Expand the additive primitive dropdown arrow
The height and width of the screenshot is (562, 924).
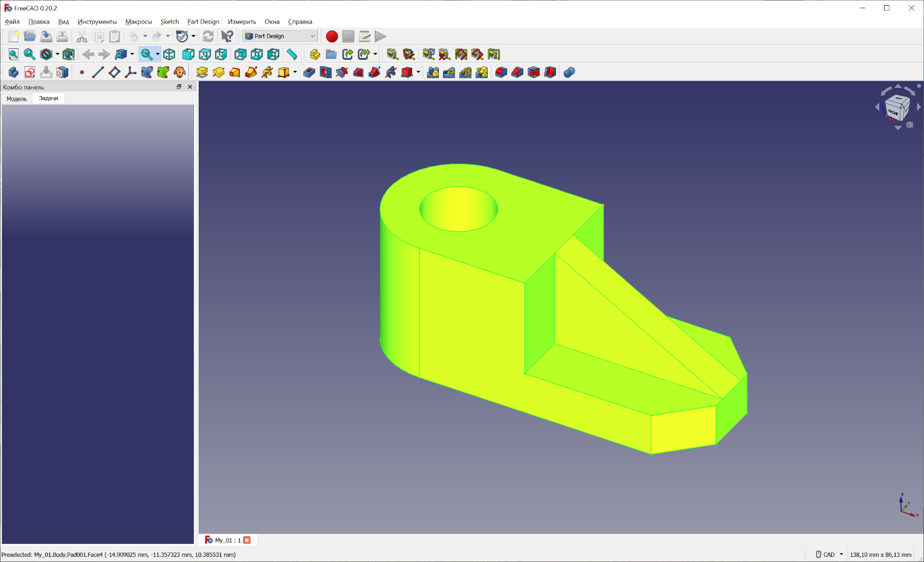tap(295, 72)
